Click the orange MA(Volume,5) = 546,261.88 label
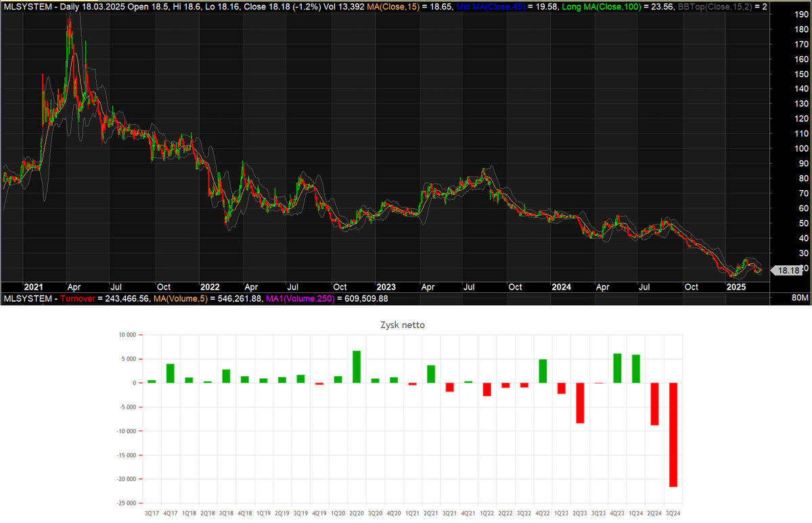The width and height of the screenshot is (812, 523). pyautogui.click(x=208, y=298)
